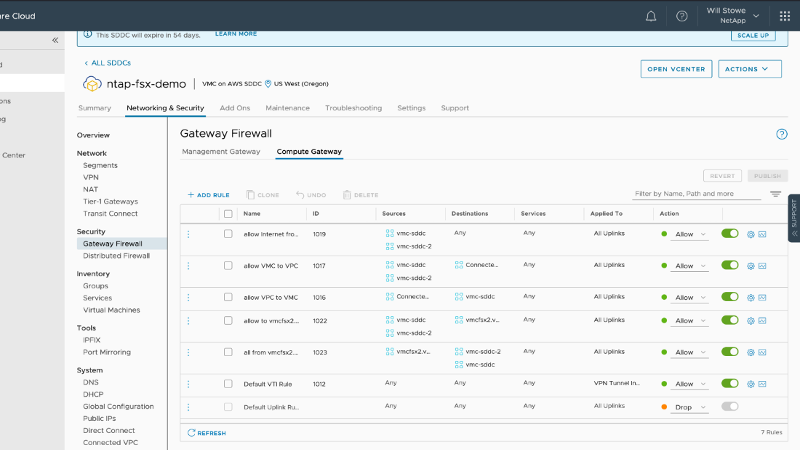Click the help icon beside Gateway Firewall heading
The height and width of the screenshot is (450, 800).
point(781,134)
